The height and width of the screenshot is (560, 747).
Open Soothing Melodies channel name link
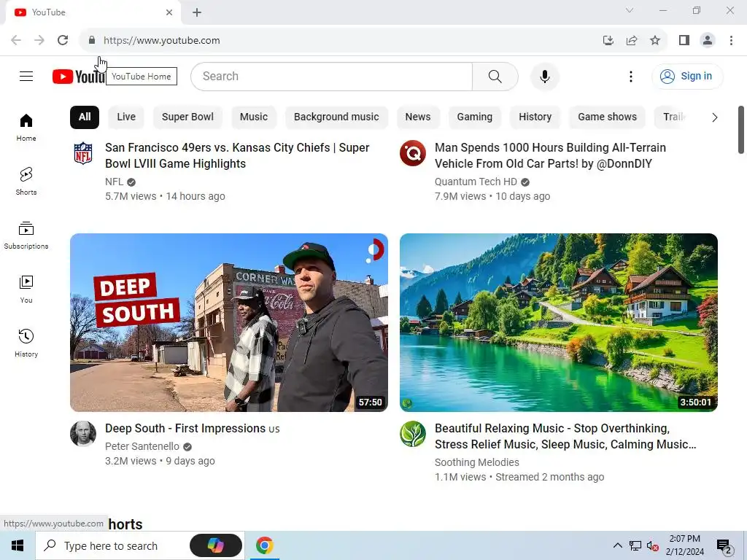pyautogui.click(x=477, y=462)
